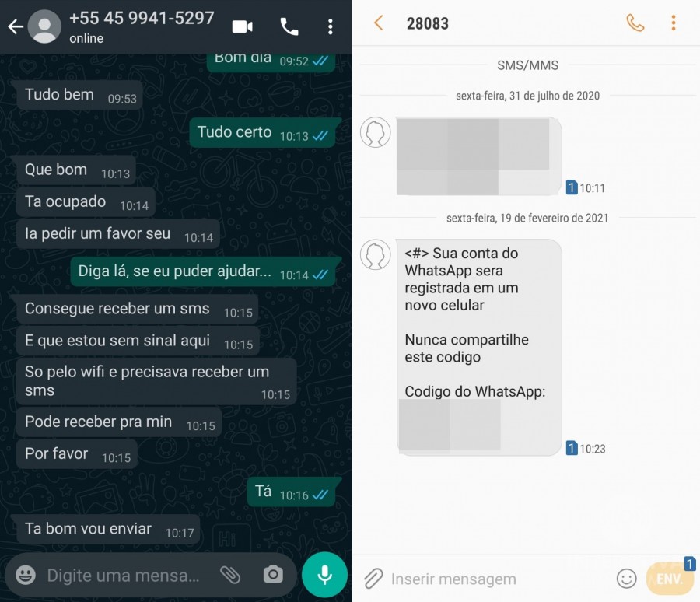The width and height of the screenshot is (700, 602).
Task: Tap the green microphone record button
Action: click(324, 575)
